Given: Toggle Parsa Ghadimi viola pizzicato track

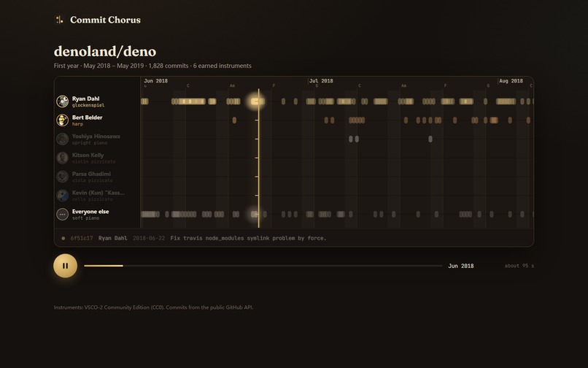Looking at the screenshot, I should click(x=98, y=177).
